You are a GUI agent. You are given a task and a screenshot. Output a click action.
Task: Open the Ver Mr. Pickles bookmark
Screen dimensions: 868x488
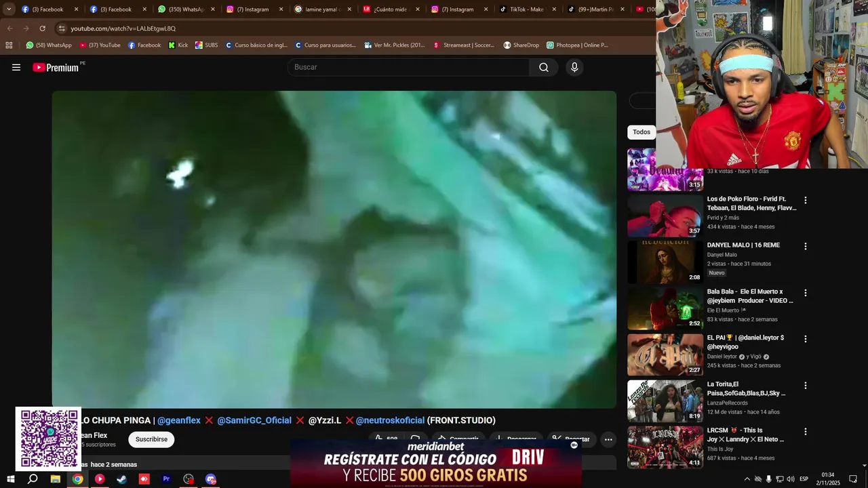pos(395,45)
